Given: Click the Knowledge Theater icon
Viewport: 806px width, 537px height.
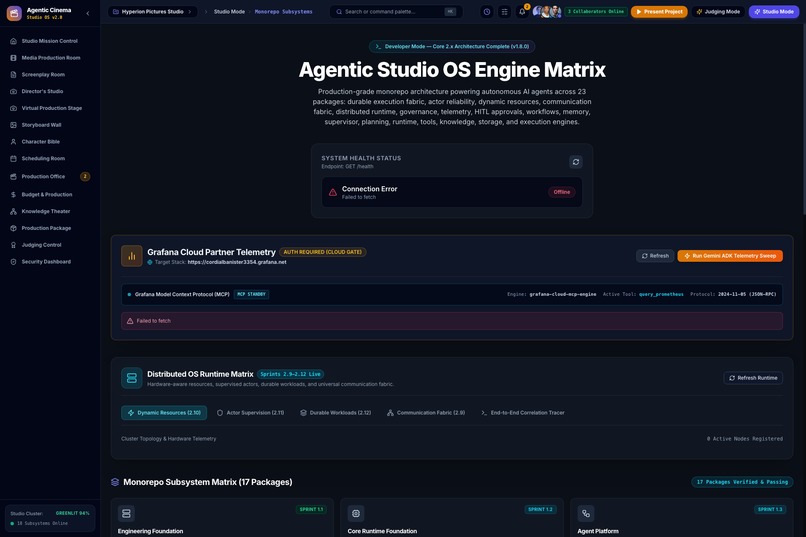Looking at the screenshot, I should tap(13, 211).
